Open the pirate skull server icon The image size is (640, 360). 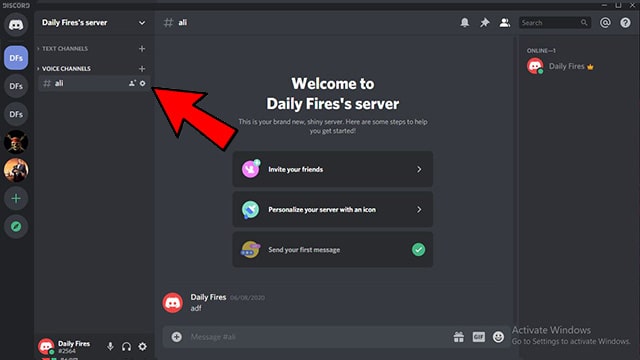pyautogui.click(x=16, y=142)
